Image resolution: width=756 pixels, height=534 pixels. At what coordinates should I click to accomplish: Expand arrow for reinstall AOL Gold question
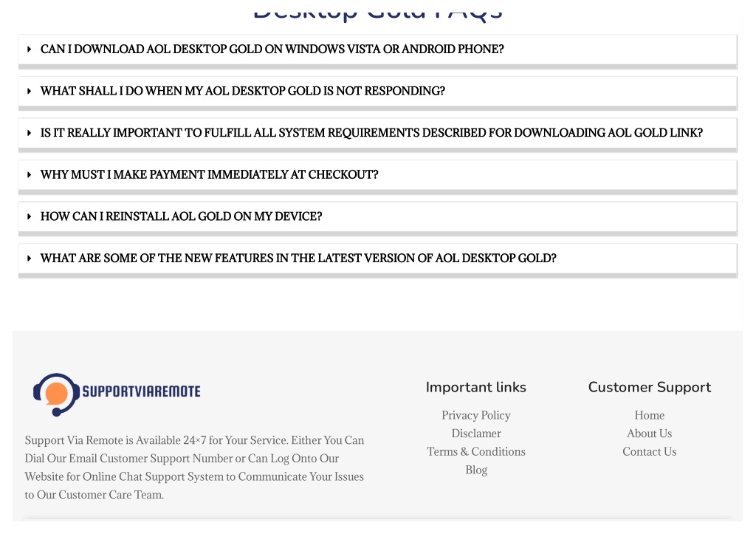point(30,216)
